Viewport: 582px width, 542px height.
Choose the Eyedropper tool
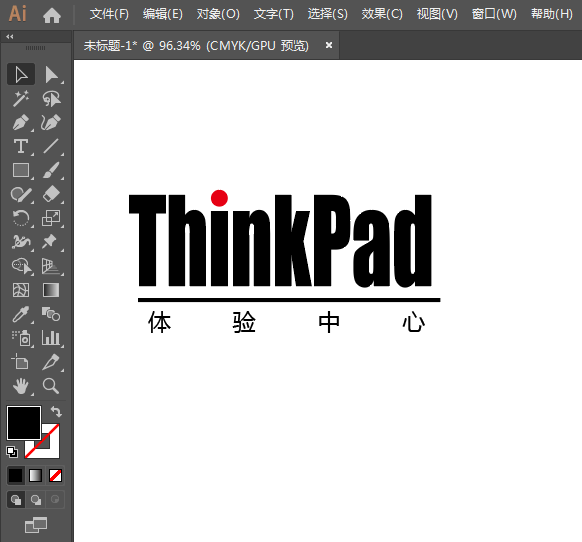tap(21, 314)
